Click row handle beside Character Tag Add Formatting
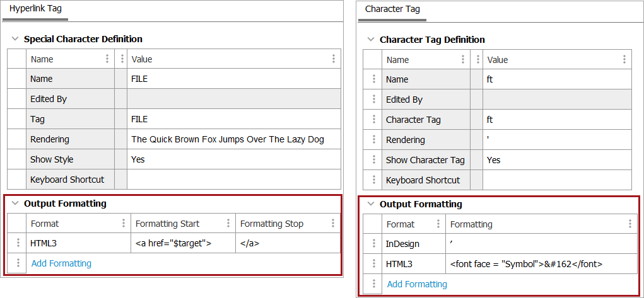Image resolution: width=644 pixels, height=298 pixels. coord(373,284)
